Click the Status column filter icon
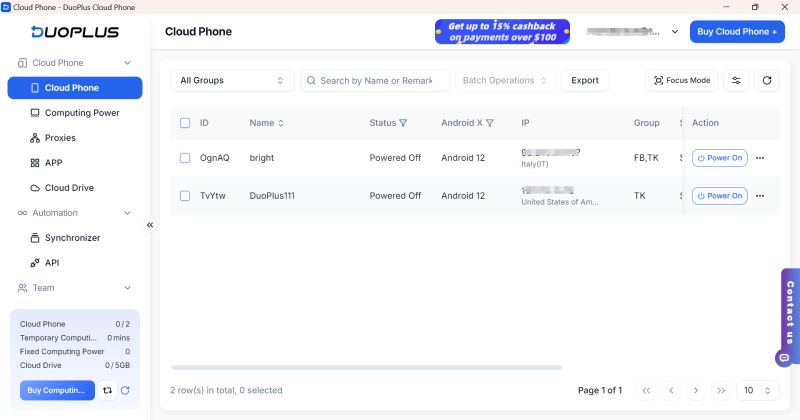Screen dimensions: 800x420 (404, 123)
